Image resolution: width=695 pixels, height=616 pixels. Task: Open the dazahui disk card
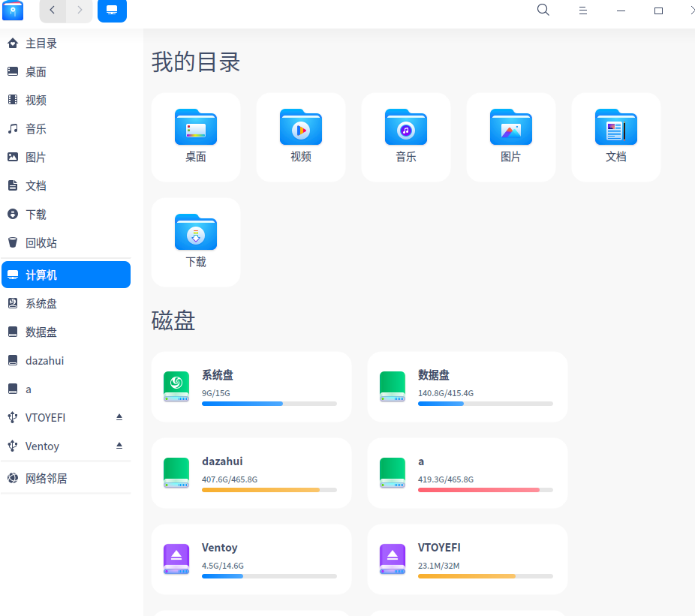point(251,473)
